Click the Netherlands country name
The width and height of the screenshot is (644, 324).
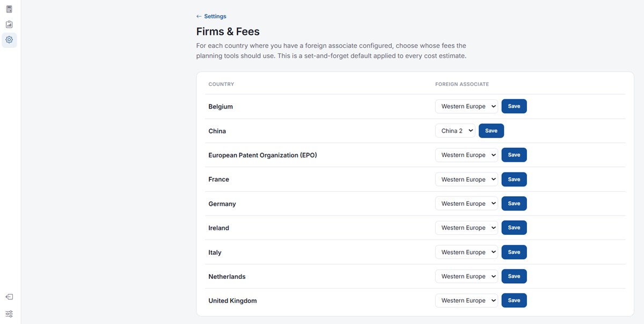coord(227,277)
